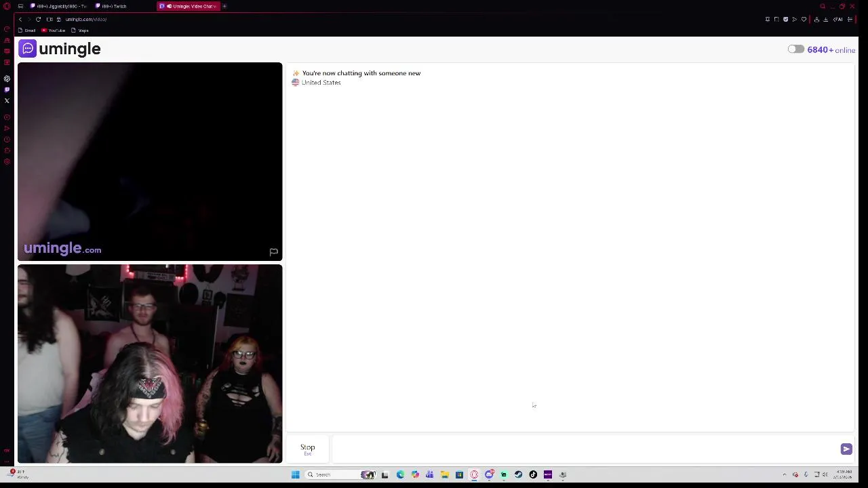Open the AI assistant toolbar button
The image size is (868, 488).
(837, 19)
